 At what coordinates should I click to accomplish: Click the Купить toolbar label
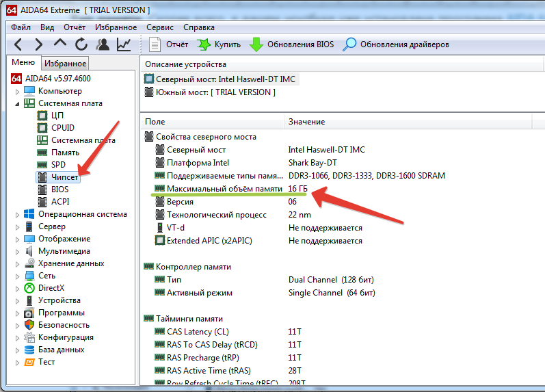(227, 44)
